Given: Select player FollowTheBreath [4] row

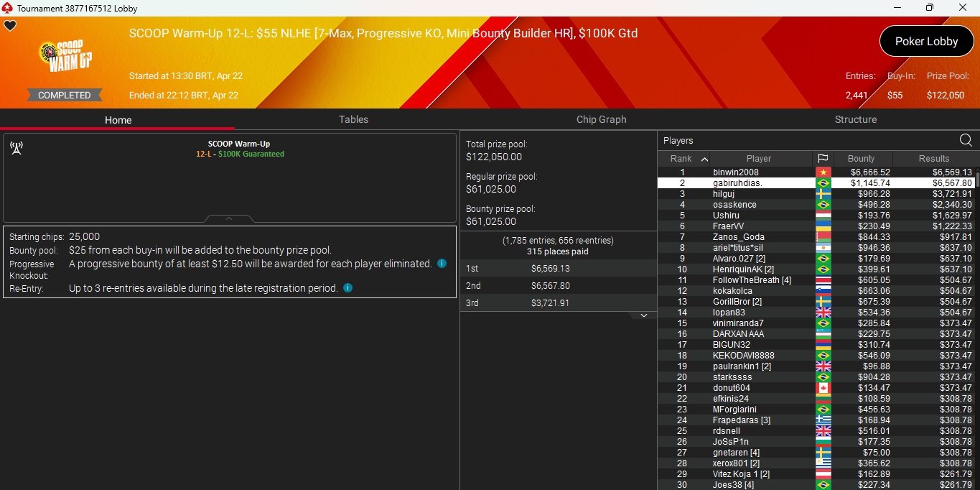Looking at the screenshot, I should [x=816, y=280].
